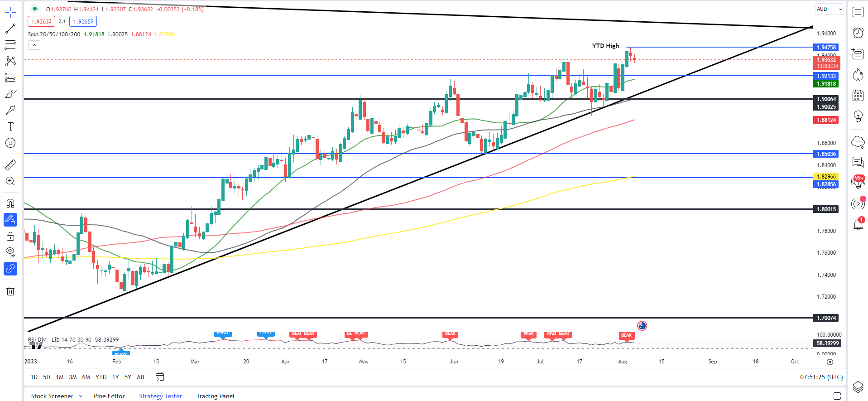Click the yellow 1.82966 SMA price label

pyautogui.click(x=826, y=177)
